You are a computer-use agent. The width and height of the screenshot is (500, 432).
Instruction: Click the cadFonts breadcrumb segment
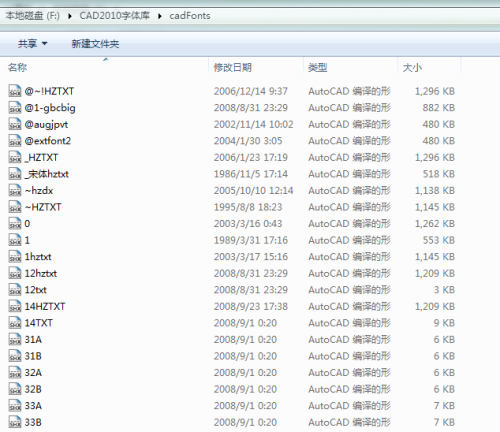point(190,16)
